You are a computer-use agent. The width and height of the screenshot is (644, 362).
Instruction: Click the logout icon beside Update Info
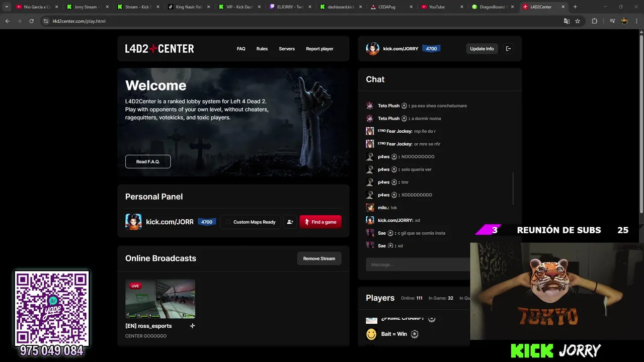click(508, 49)
